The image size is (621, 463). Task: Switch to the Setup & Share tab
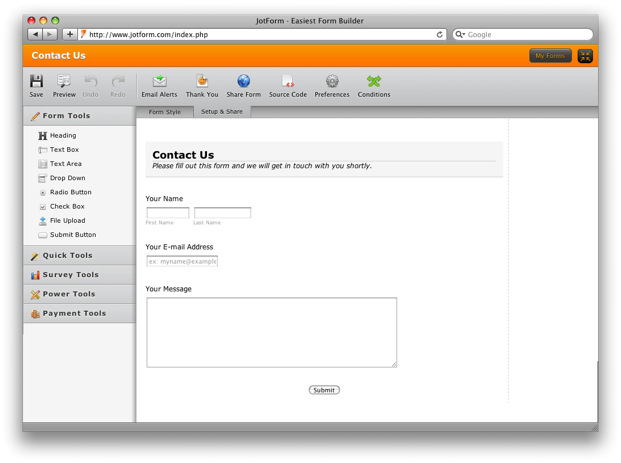[x=222, y=112]
